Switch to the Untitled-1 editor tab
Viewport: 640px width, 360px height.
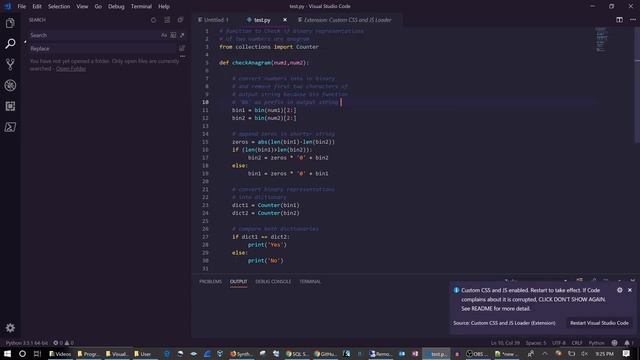pos(216,20)
